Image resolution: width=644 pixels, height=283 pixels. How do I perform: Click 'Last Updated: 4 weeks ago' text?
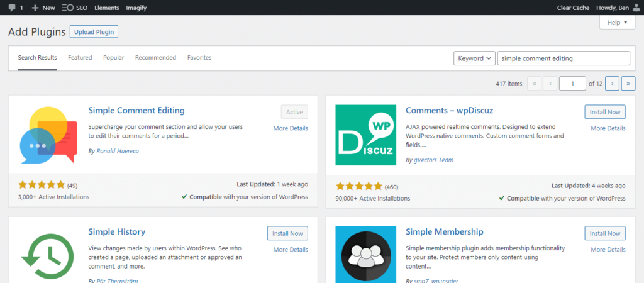pos(589,186)
